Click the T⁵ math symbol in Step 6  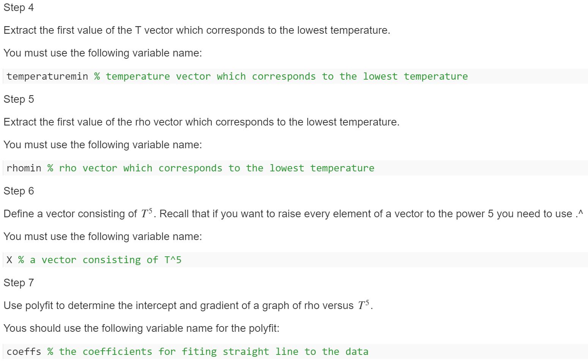tap(147, 213)
